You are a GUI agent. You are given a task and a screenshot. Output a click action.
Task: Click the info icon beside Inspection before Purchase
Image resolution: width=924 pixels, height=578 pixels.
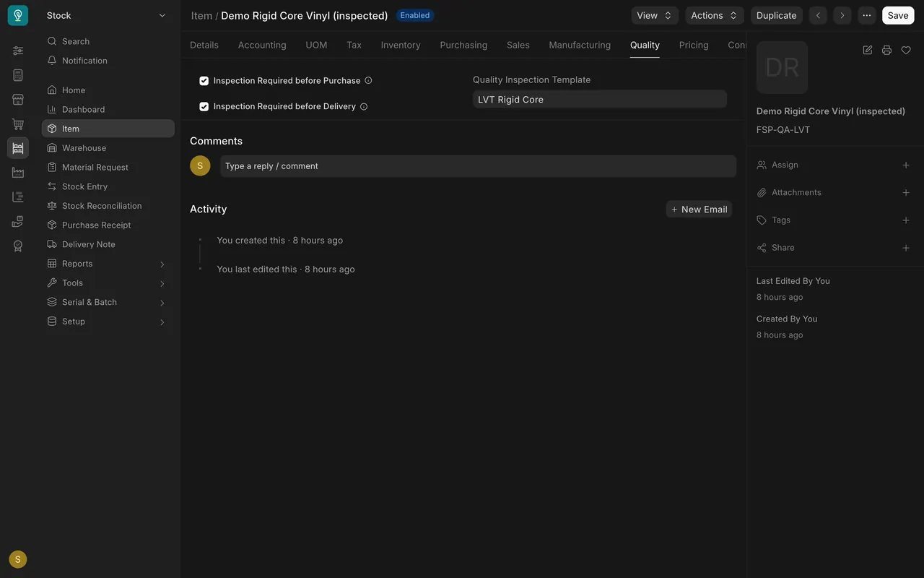(368, 81)
